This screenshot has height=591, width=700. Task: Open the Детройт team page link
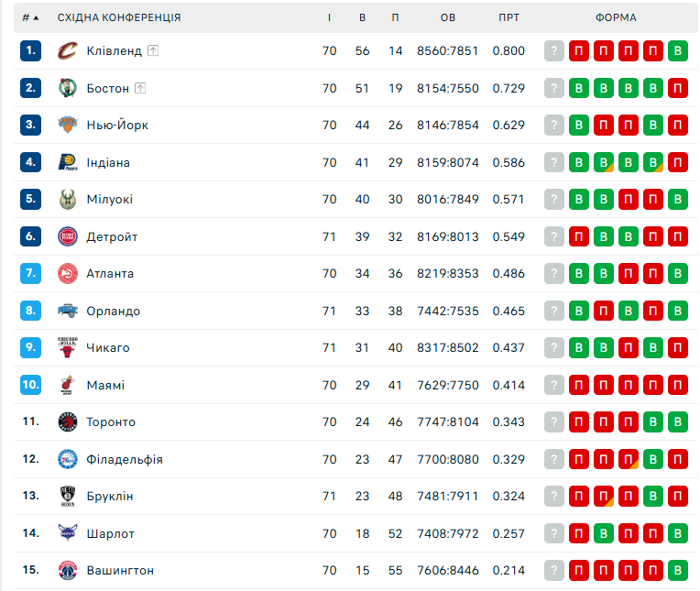coord(112,237)
